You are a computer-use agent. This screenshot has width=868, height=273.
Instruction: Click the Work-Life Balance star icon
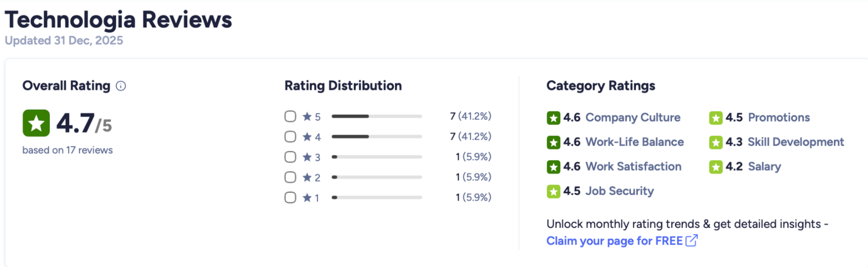553,142
